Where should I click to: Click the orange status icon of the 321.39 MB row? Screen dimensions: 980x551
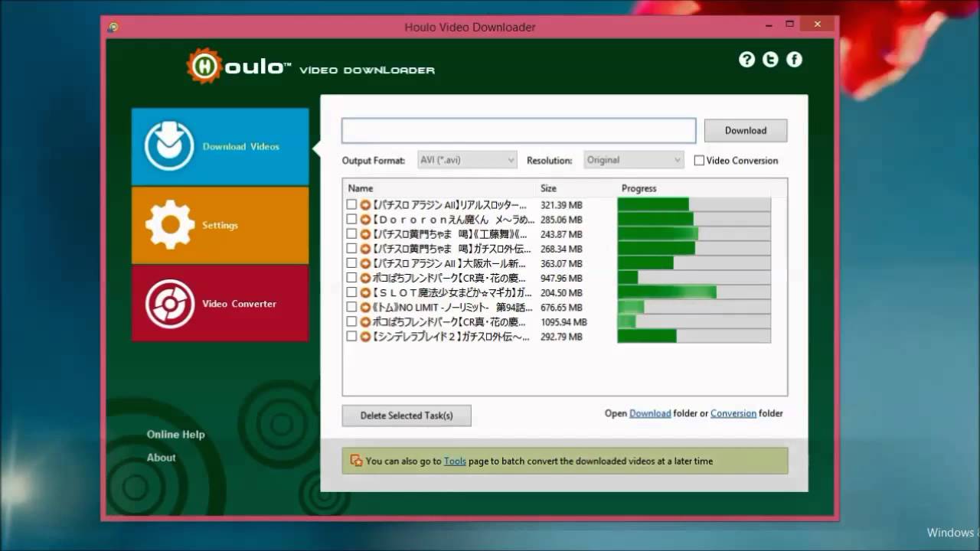pyautogui.click(x=365, y=205)
